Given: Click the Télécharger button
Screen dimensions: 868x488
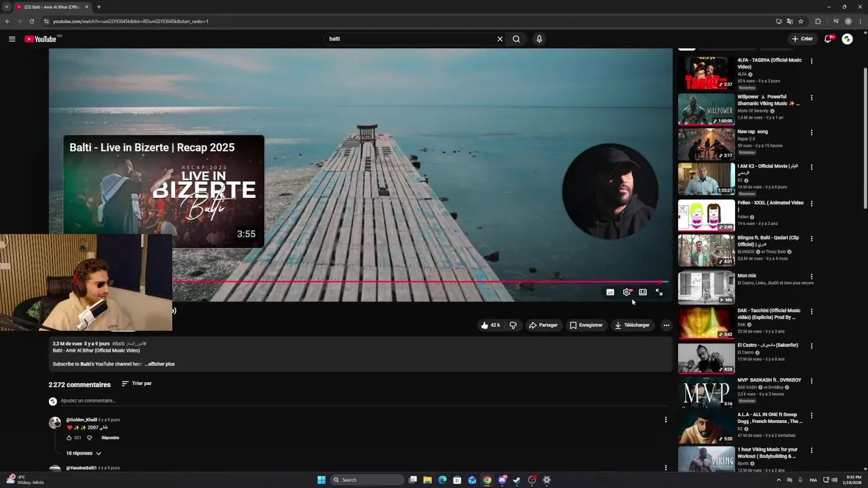Looking at the screenshot, I should [632, 325].
